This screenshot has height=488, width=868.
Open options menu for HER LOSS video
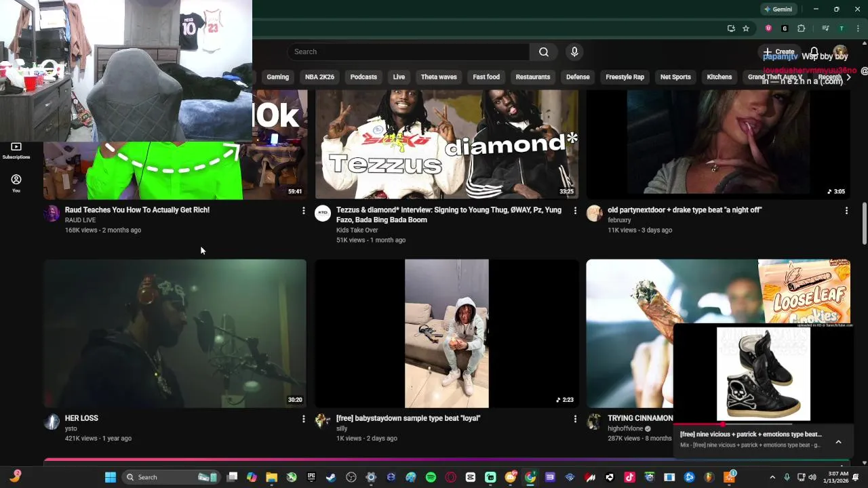pyautogui.click(x=303, y=419)
